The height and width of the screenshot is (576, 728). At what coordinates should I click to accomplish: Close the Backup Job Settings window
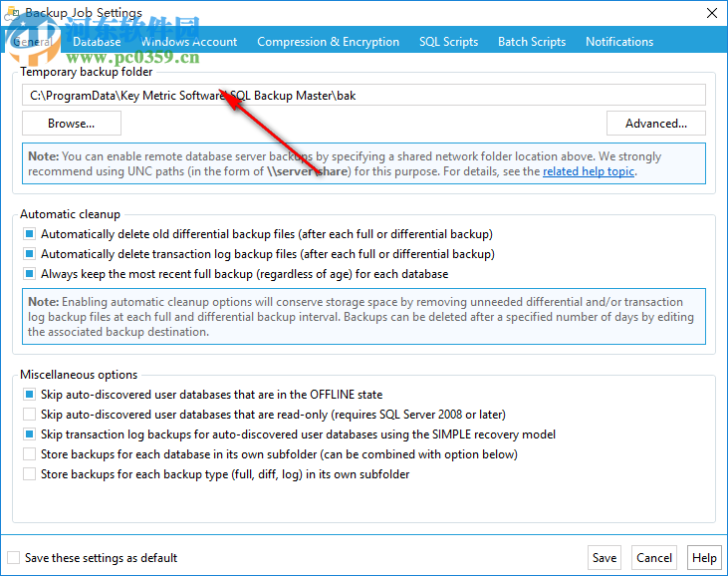[712, 13]
